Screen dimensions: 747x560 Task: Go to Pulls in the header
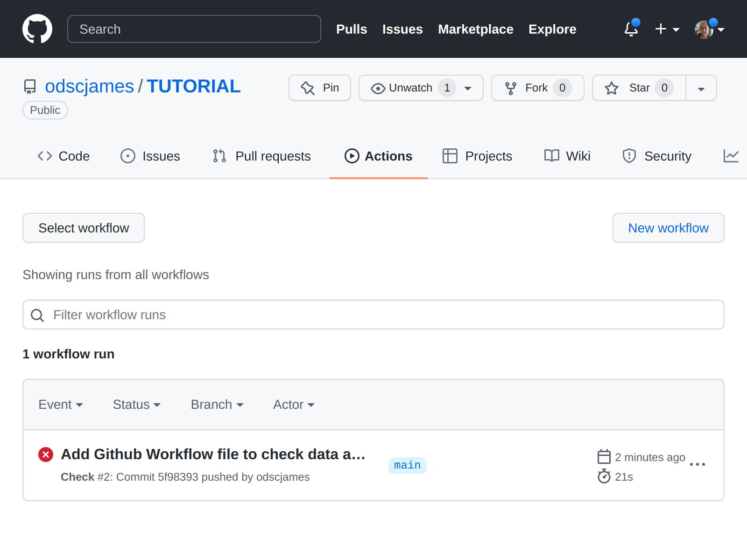(x=352, y=29)
